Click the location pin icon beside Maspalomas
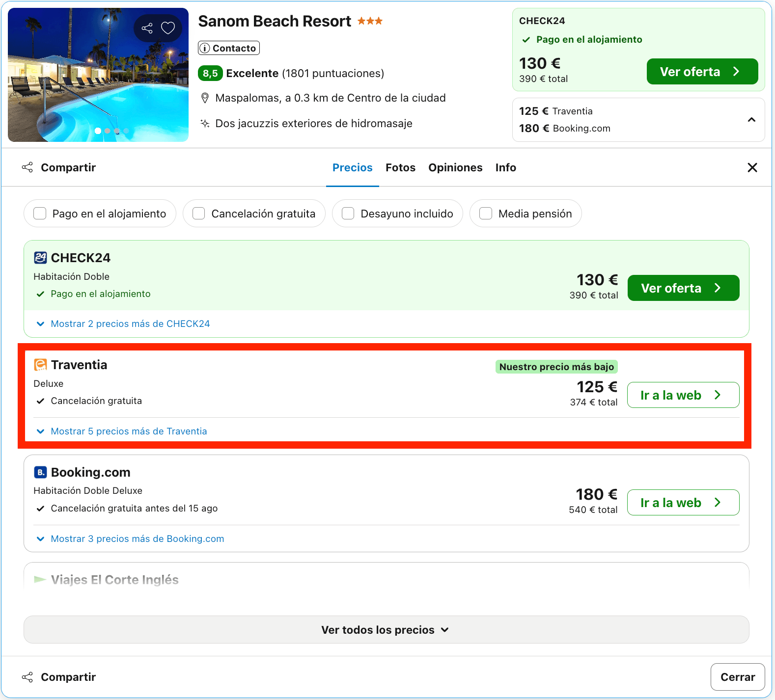775x700 pixels. [x=205, y=98]
